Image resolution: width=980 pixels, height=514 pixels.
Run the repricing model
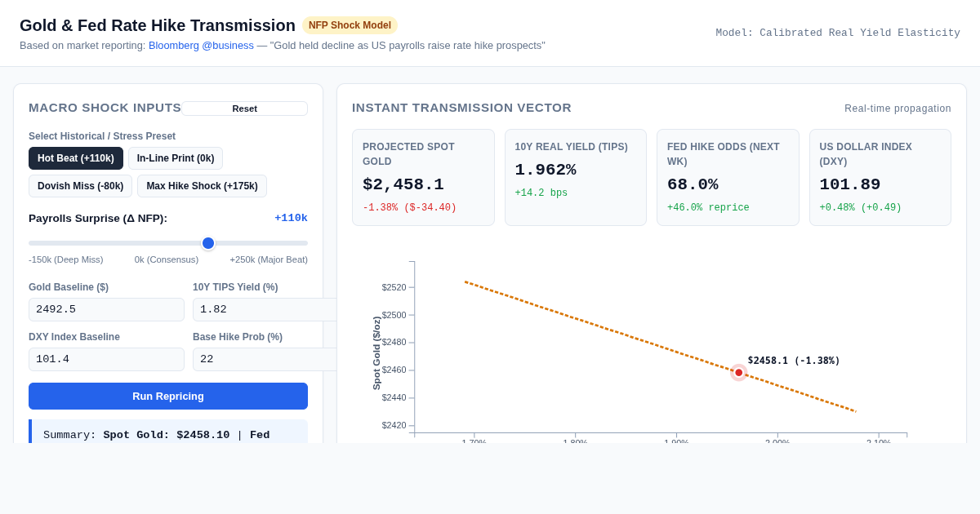click(168, 396)
